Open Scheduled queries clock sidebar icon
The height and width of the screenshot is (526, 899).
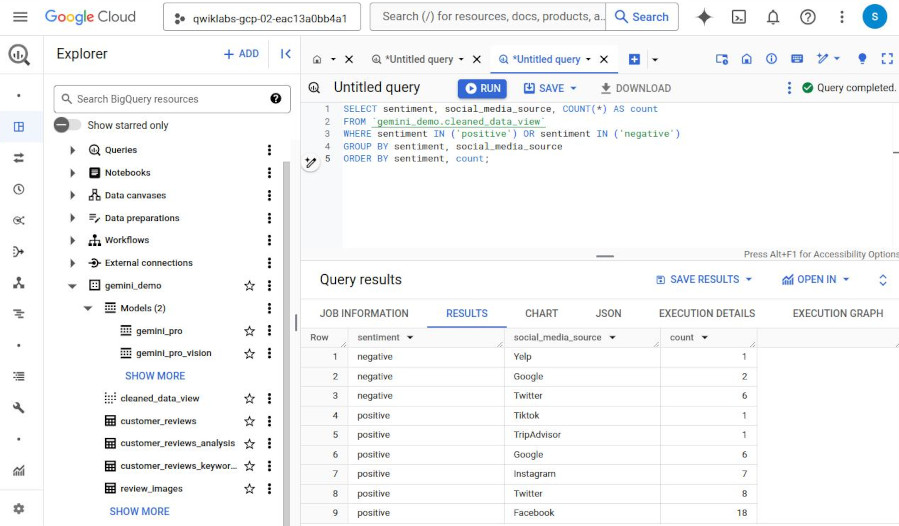19,189
